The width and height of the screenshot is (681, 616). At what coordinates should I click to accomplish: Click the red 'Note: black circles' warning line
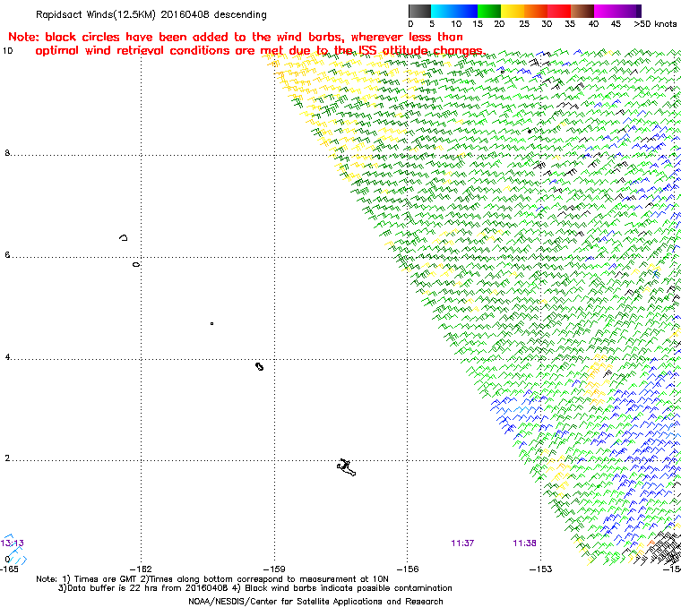click(x=236, y=37)
